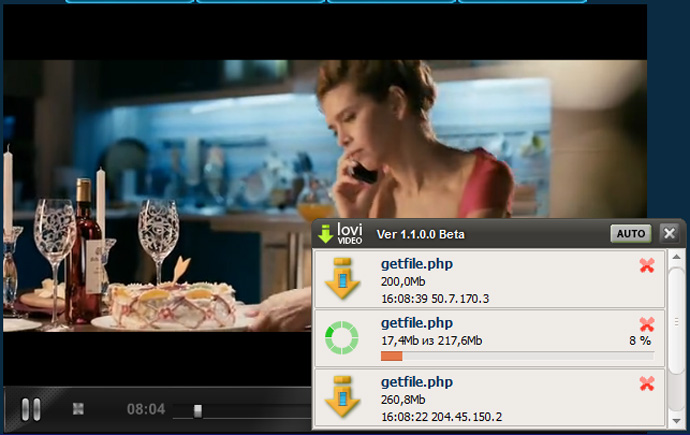Click the Lovi Video green arrow logo

(x=326, y=234)
